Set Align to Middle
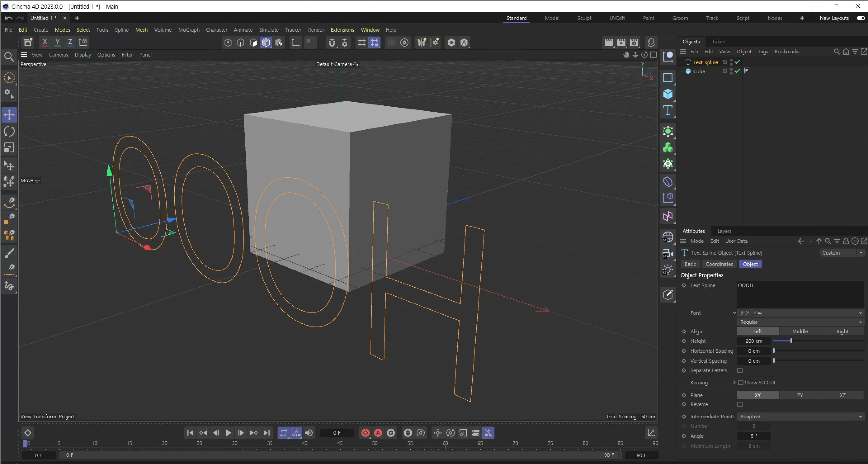Screen dimensions: 868x464 coord(800,331)
